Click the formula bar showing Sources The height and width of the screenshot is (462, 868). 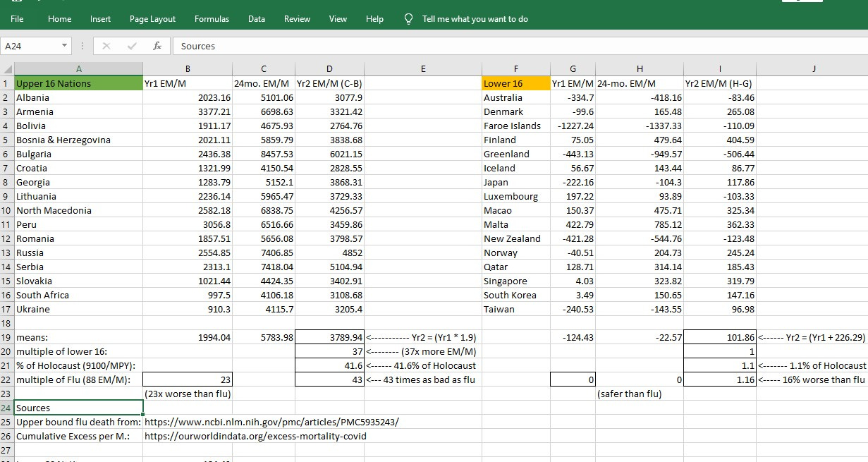(494, 46)
